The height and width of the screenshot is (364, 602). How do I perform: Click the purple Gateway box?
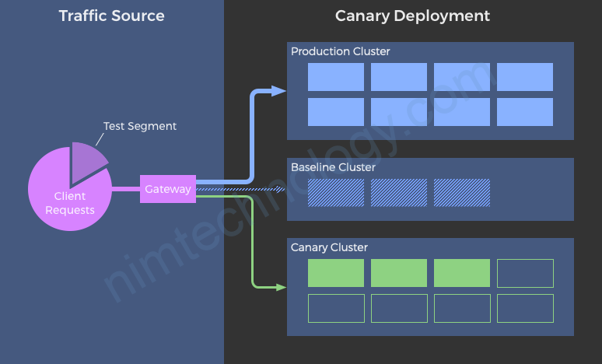pyautogui.click(x=167, y=189)
